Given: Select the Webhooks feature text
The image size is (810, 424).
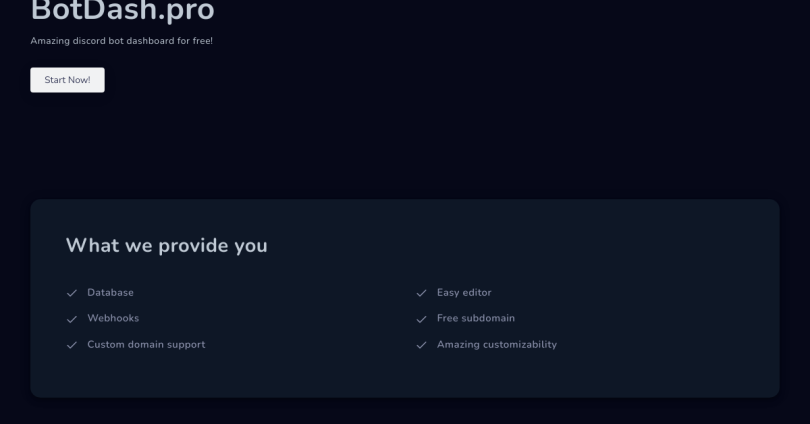Looking at the screenshot, I should pyautogui.click(x=113, y=319).
